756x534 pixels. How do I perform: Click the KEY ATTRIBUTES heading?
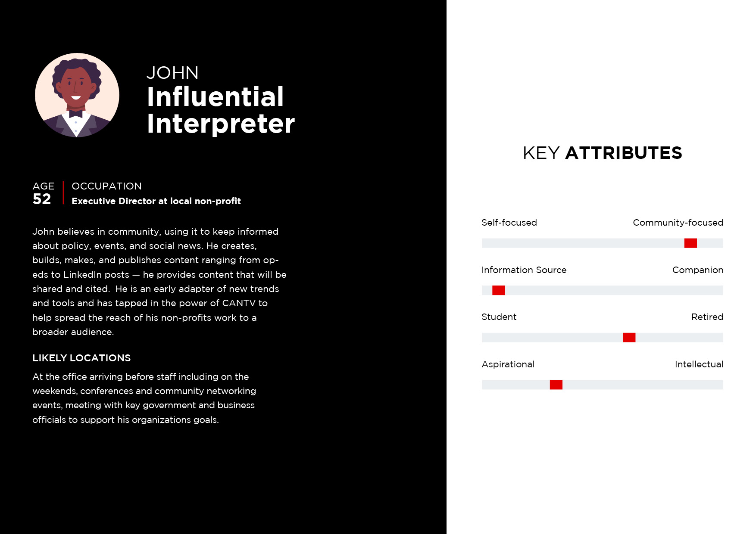point(602,153)
